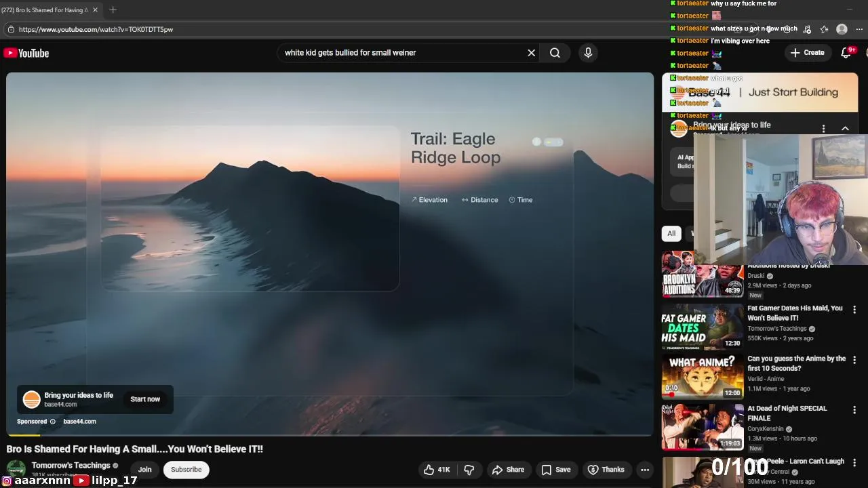Send Thanks to the creator

tap(606, 470)
